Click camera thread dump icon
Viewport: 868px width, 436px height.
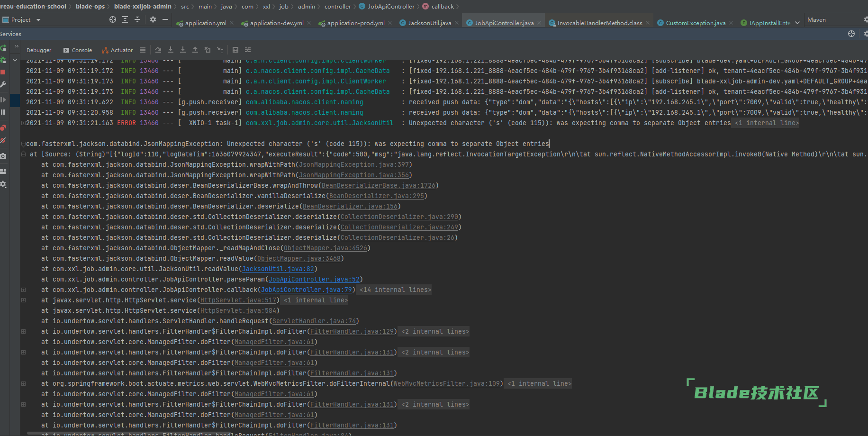[x=3, y=156]
